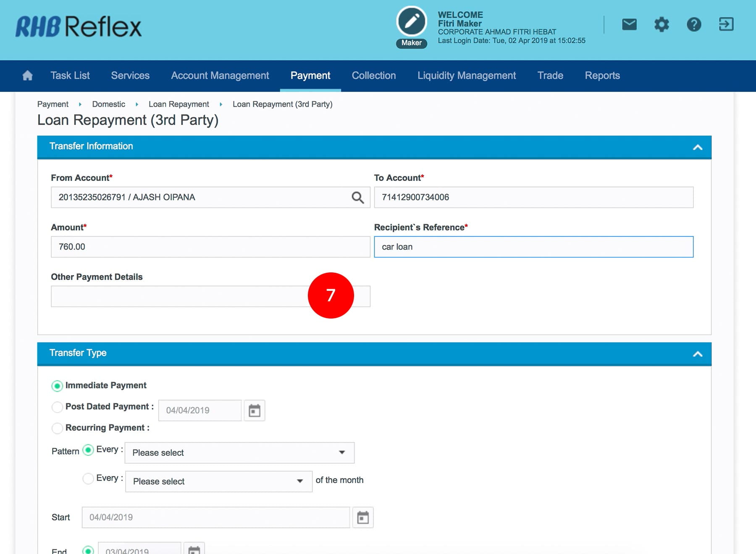Go to home via house icon
Viewport: 756px width, 554px height.
click(x=28, y=76)
